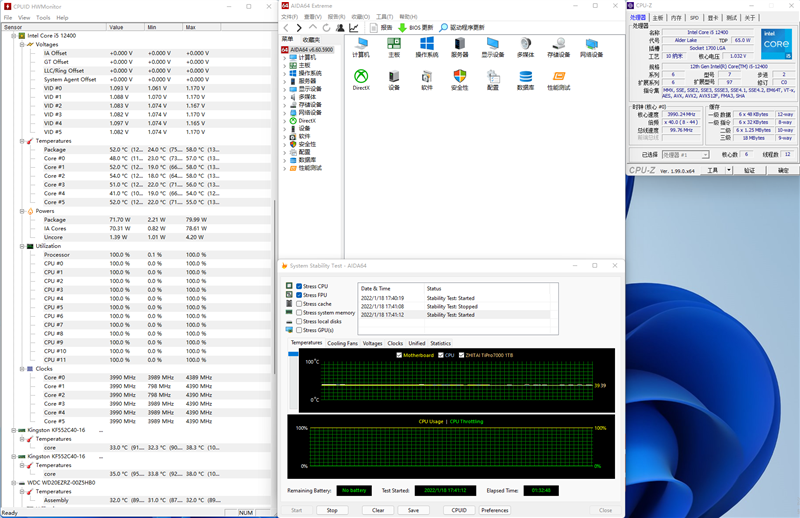Enable Stress local disks checkbox
The width and height of the screenshot is (800, 518).
(299, 322)
